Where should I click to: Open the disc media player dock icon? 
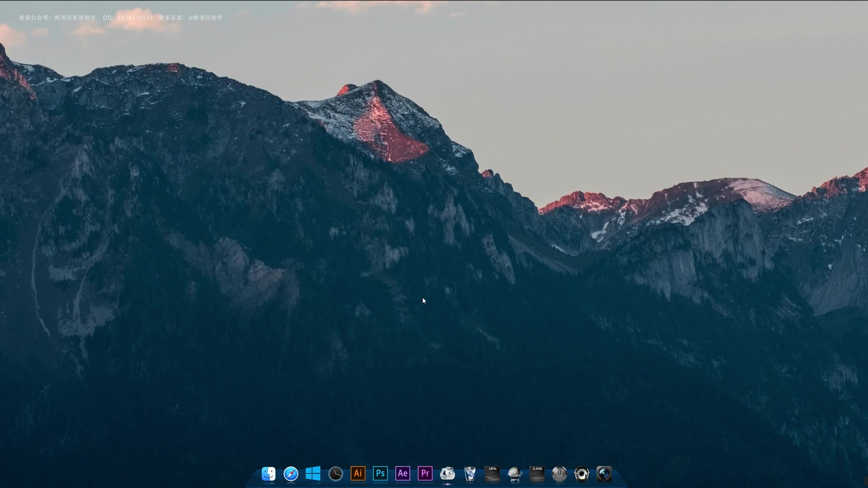[447, 473]
